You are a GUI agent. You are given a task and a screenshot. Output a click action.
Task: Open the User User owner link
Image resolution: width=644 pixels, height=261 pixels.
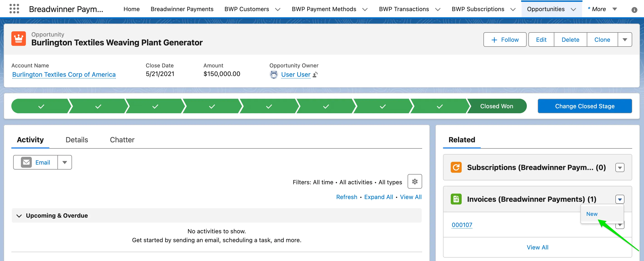tap(295, 74)
